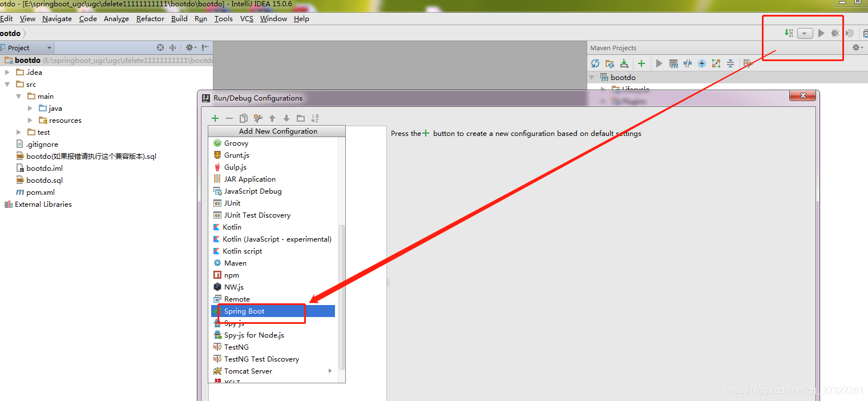Move configuration down arrow
868x401 pixels.
click(x=286, y=118)
